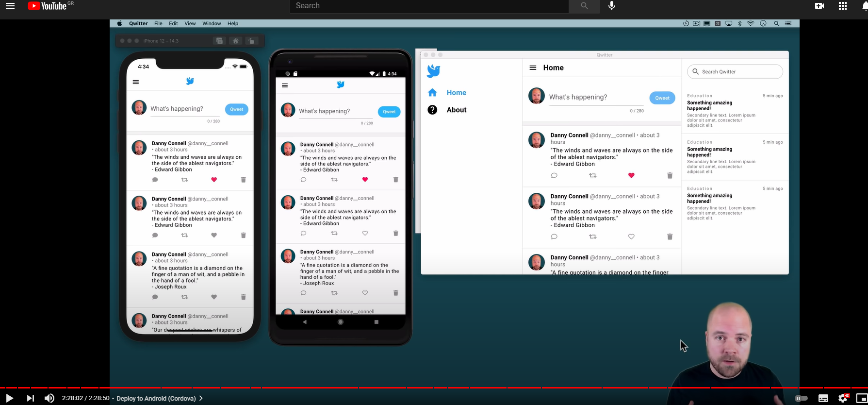Viewport: 868px width, 405px height.
Task: Click the Qweet button in the desktop window
Action: (662, 98)
